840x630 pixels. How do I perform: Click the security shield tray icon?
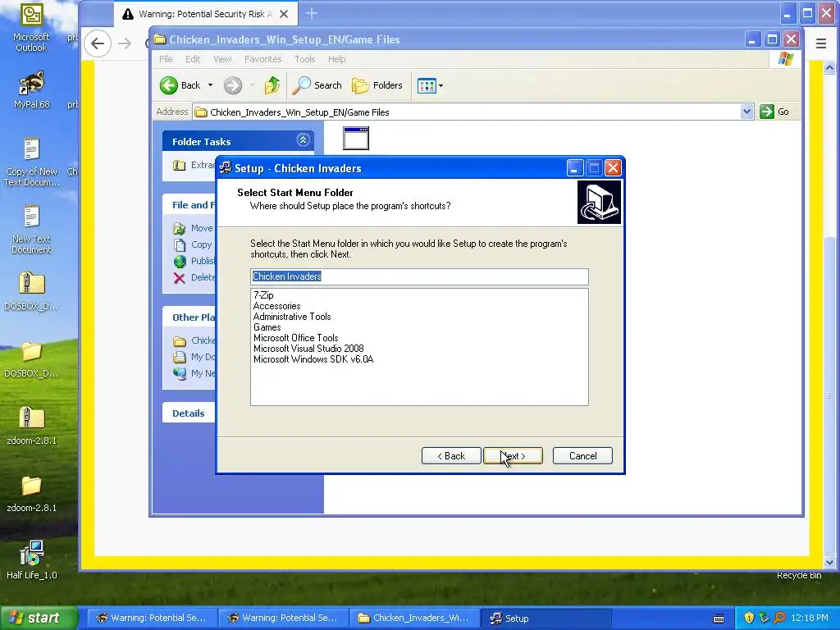pyautogui.click(x=749, y=618)
